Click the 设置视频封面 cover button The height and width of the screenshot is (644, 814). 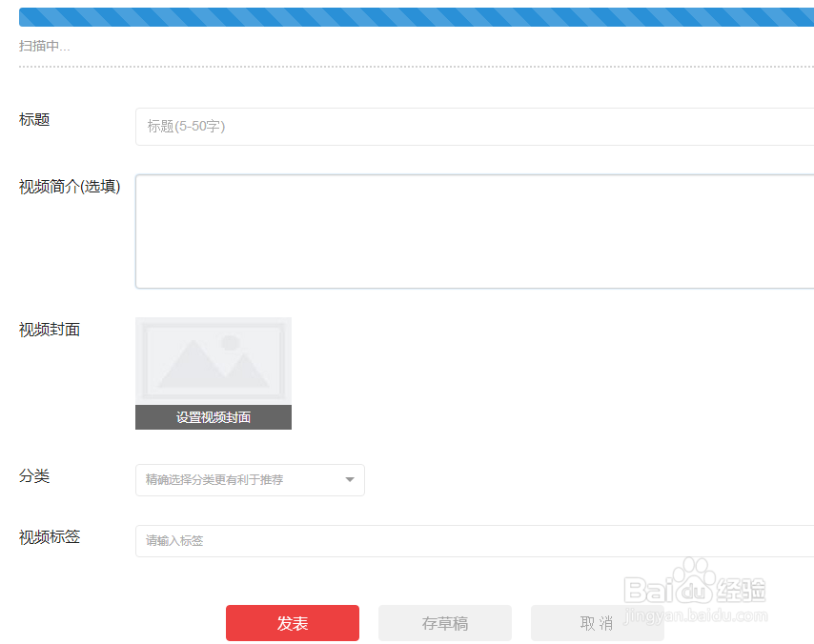[214, 417]
